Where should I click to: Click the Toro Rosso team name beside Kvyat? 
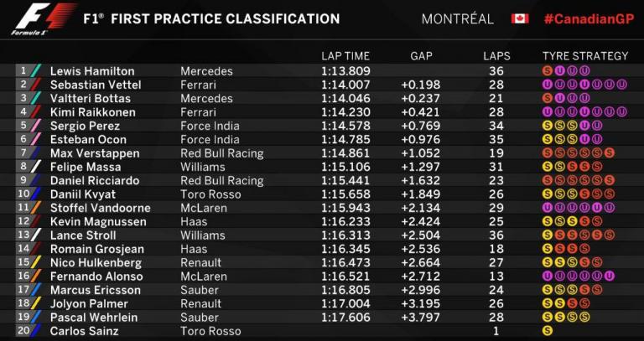(210, 194)
